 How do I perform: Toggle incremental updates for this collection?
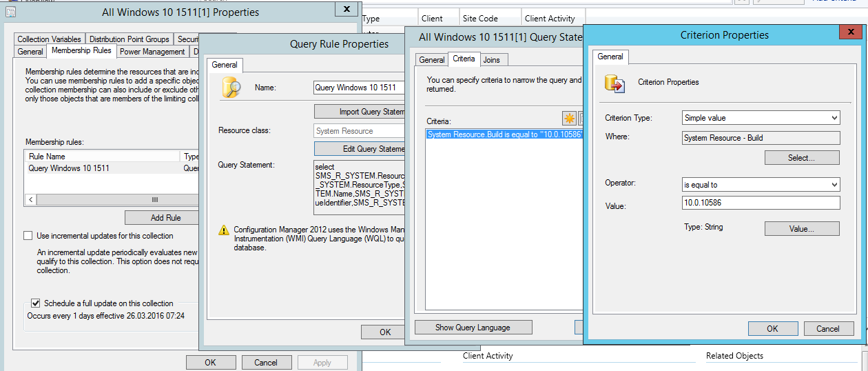click(x=28, y=236)
